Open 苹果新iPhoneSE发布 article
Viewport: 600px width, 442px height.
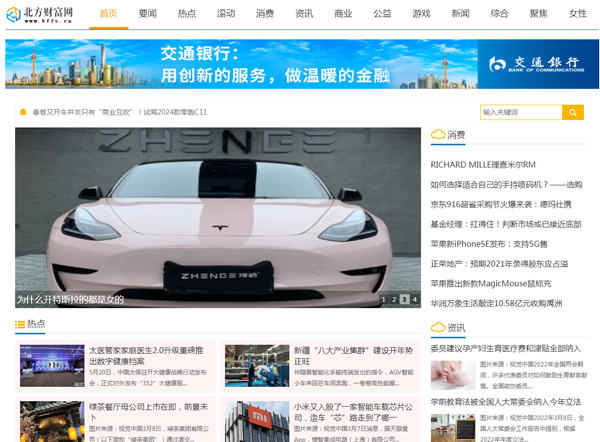[489, 244]
